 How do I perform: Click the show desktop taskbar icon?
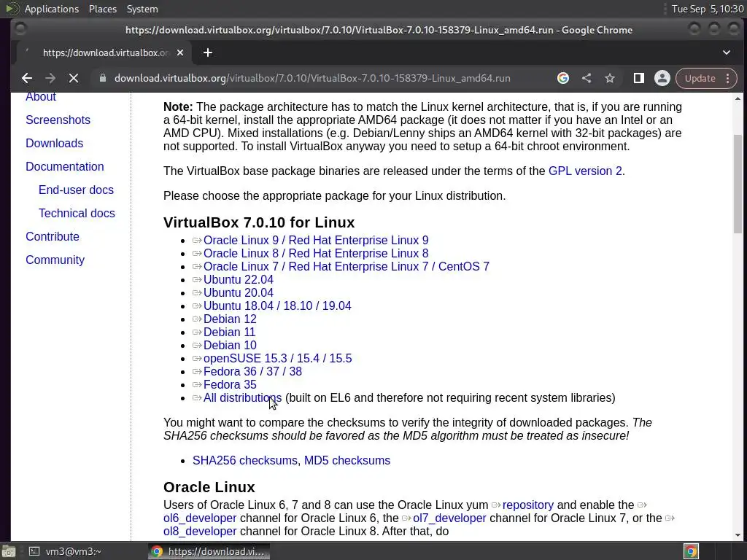(x=9, y=551)
